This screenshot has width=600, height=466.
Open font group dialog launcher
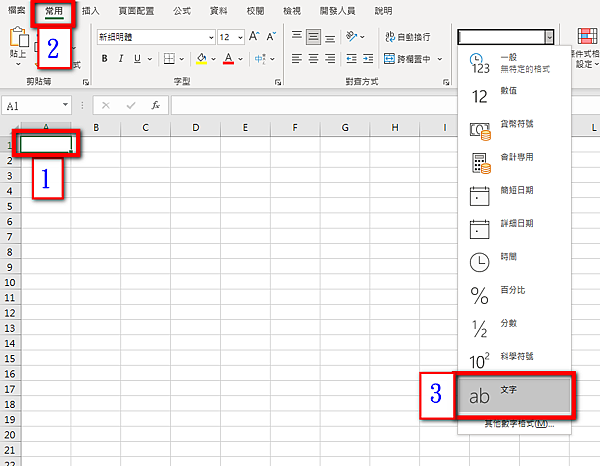(x=278, y=82)
